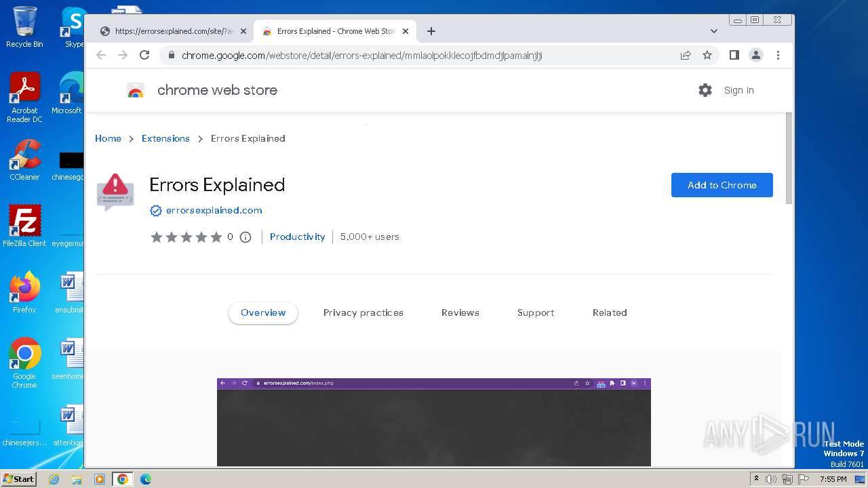Open the Windows Start menu
The height and width of the screenshot is (488, 868).
click(x=19, y=479)
